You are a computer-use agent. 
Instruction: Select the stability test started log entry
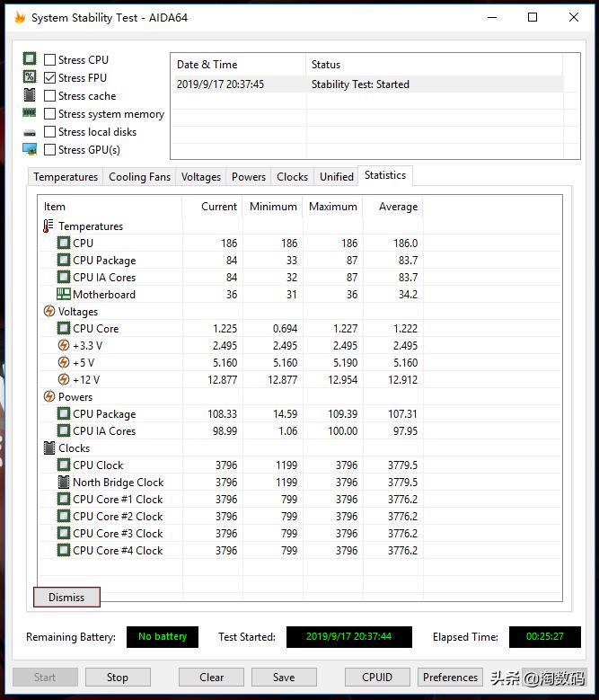359,84
